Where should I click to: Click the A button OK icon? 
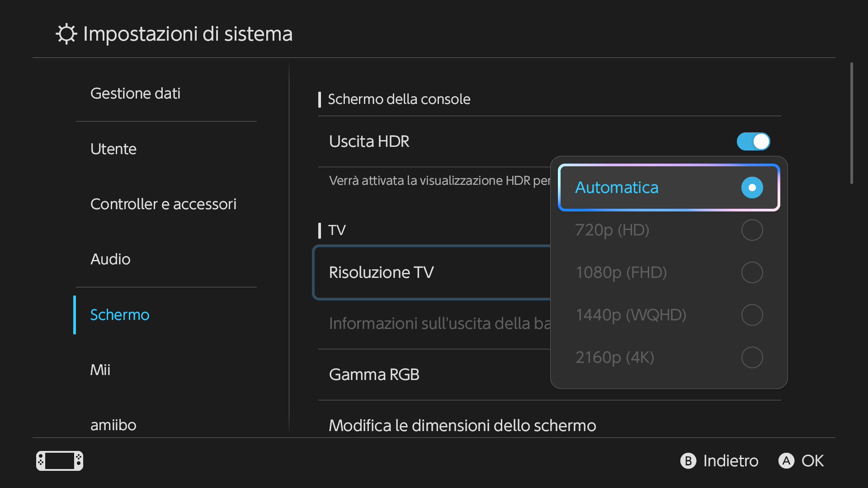click(x=786, y=461)
